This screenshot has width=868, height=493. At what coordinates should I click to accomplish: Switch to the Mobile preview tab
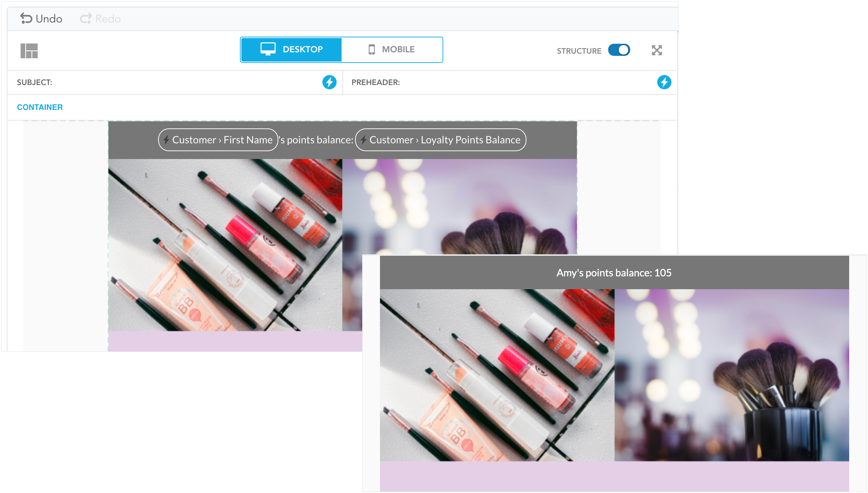398,49
